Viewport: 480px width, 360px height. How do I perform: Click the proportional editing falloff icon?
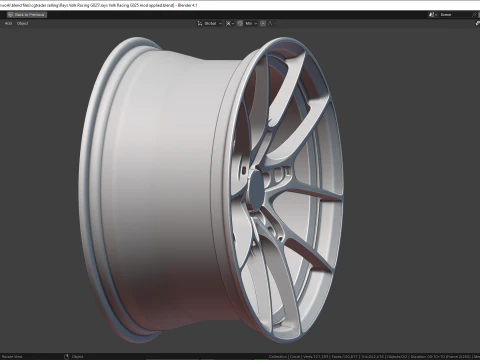pyautogui.click(x=270, y=23)
